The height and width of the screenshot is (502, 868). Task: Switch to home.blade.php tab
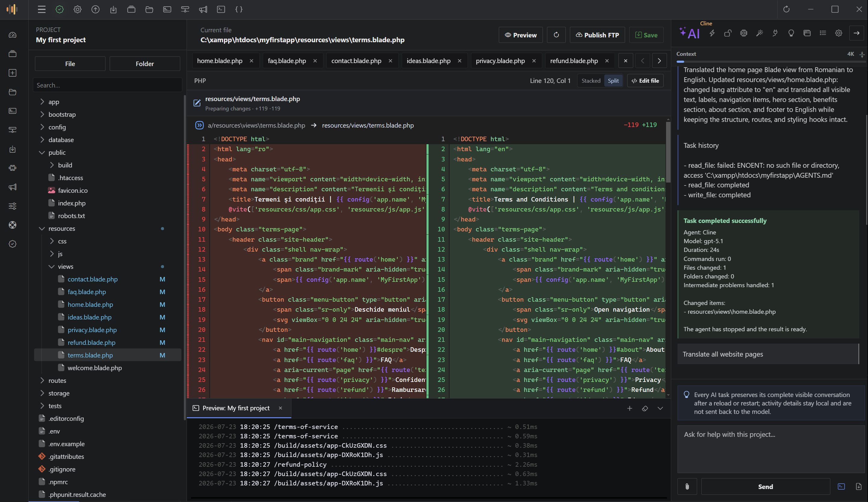point(219,61)
